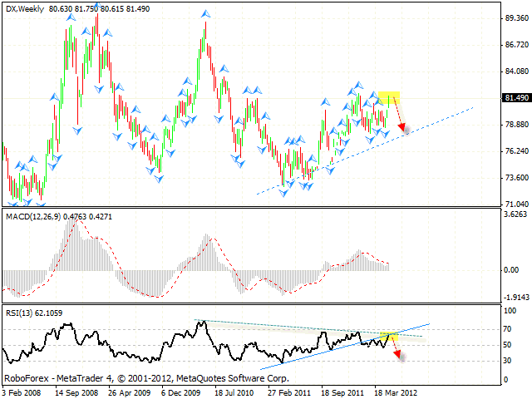Viewport: 532px width, 399px height.
Task: Click the DX,Weekly chart title
Action: [x=25, y=7]
